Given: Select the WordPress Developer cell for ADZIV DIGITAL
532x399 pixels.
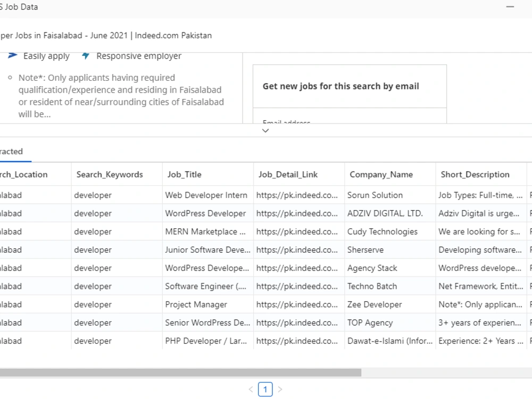Looking at the screenshot, I should coord(208,213).
